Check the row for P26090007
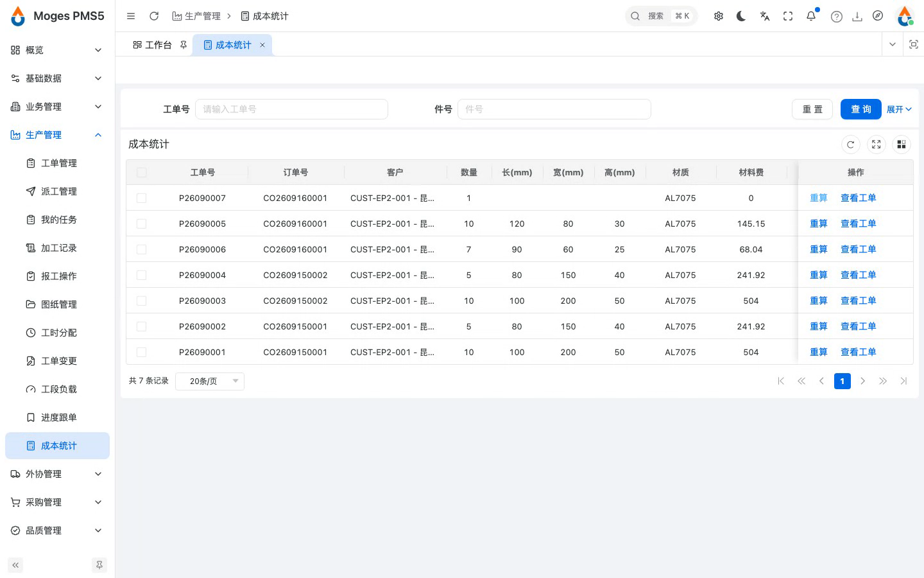The height and width of the screenshot is (578, 924). click(142, 198)
